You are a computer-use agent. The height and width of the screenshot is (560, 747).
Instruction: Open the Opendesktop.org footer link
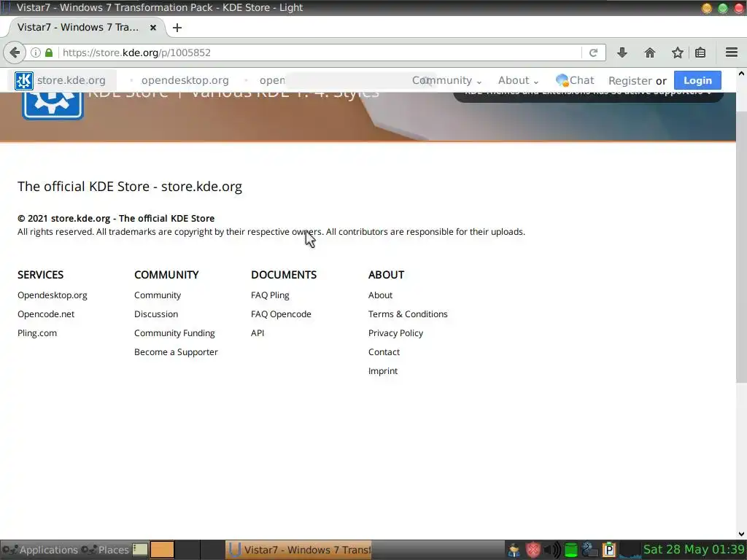point(53,295)
